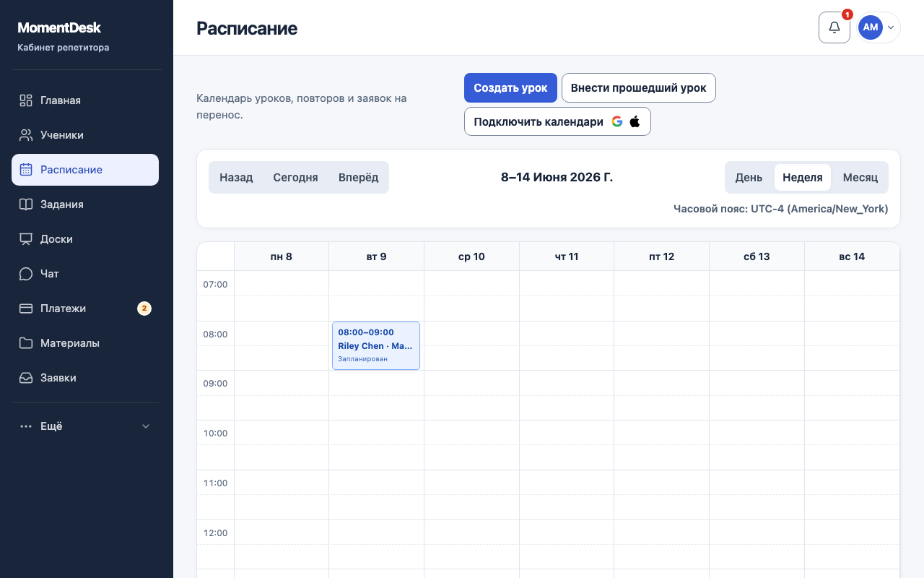This screenshot has width=924, height=578.
Task: Click the Google logo in calendar connect button
Action: 617,121
